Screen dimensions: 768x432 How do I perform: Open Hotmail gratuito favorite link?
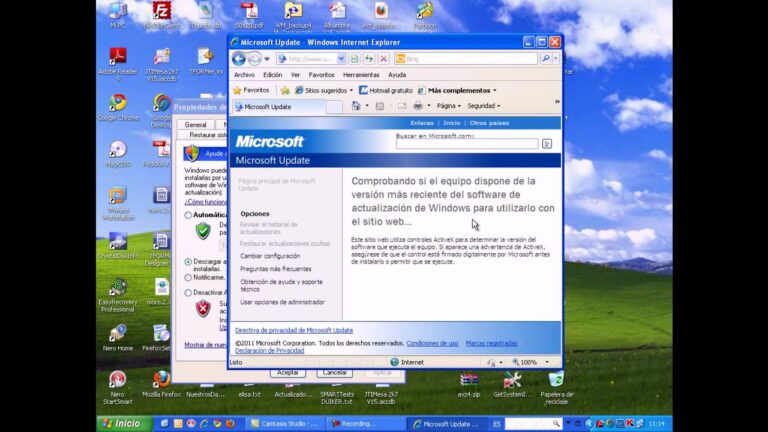(386, 91)
